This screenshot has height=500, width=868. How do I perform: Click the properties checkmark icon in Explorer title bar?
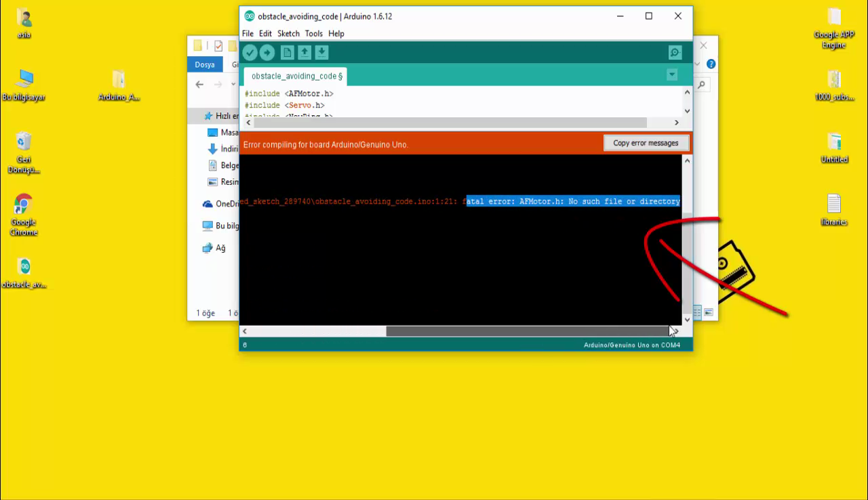(218, 46)
